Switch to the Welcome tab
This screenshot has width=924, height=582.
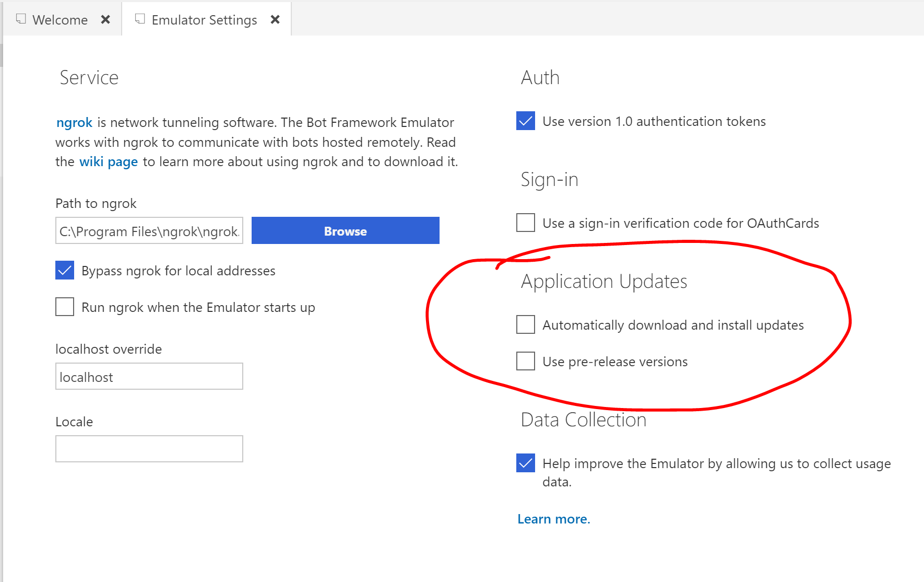pos(60,19)
